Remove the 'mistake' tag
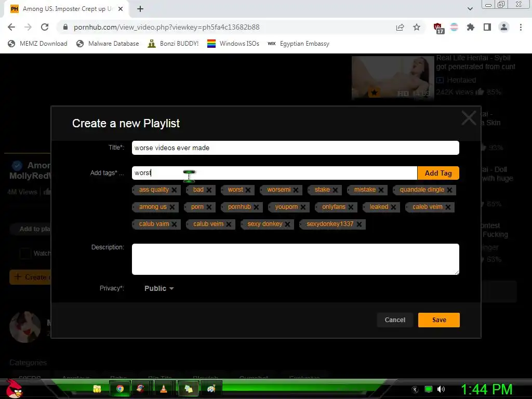Viewport: 532px width, 399px height. 381,190
